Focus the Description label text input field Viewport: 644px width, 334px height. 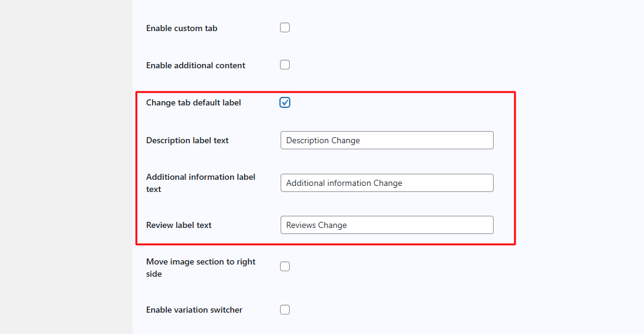coord(387,140)
